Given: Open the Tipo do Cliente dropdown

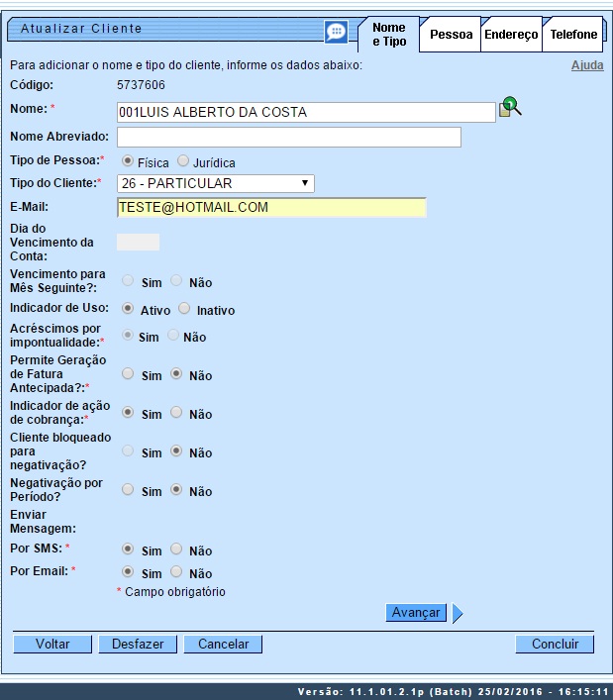Looking at the screenshot, I should 215,183.
